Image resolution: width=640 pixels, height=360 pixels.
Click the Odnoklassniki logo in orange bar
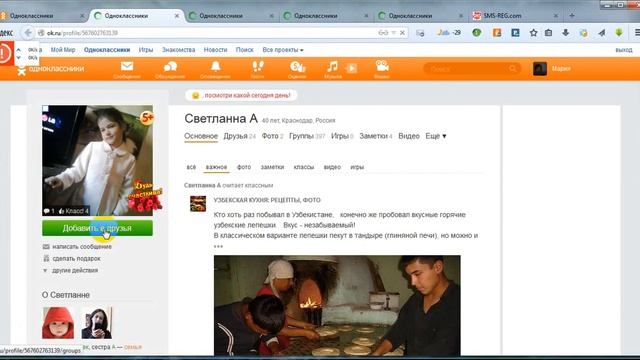(x=50, y=69)
